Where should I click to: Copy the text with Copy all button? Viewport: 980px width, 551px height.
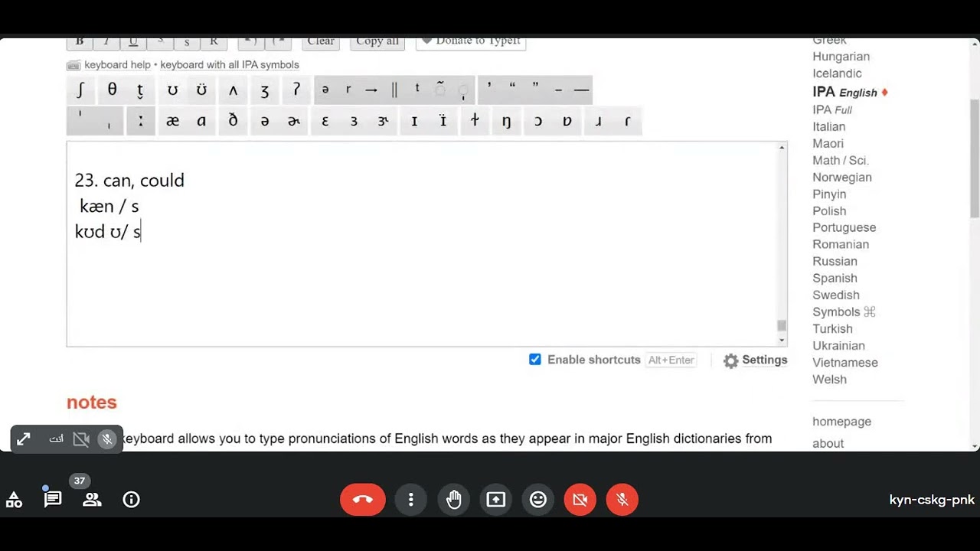tap(377, 42)
